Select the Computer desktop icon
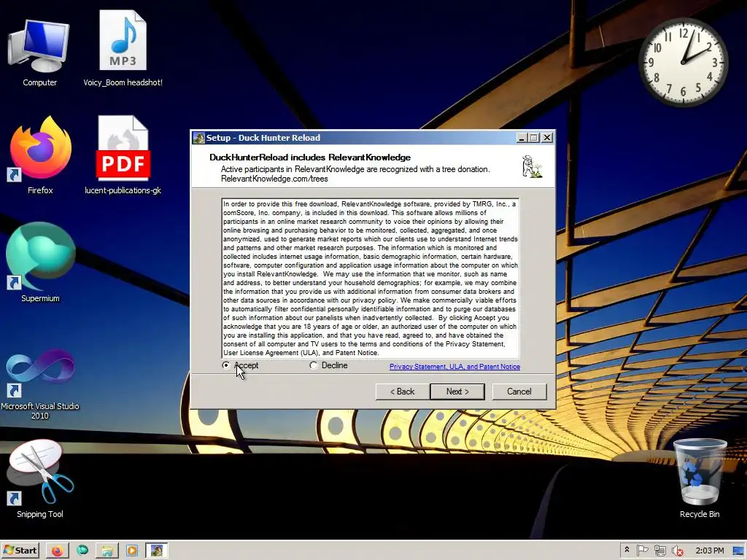 pyautogui.click(x=39, y=52)
